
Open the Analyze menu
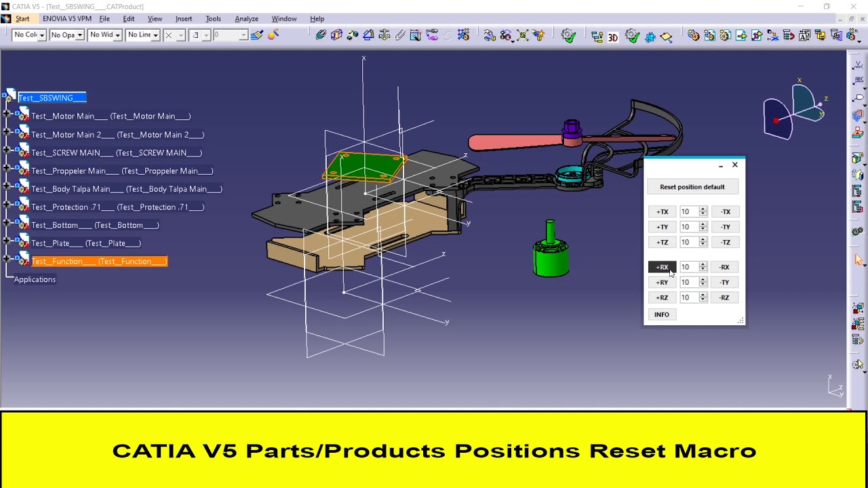[x=246, y=19]
